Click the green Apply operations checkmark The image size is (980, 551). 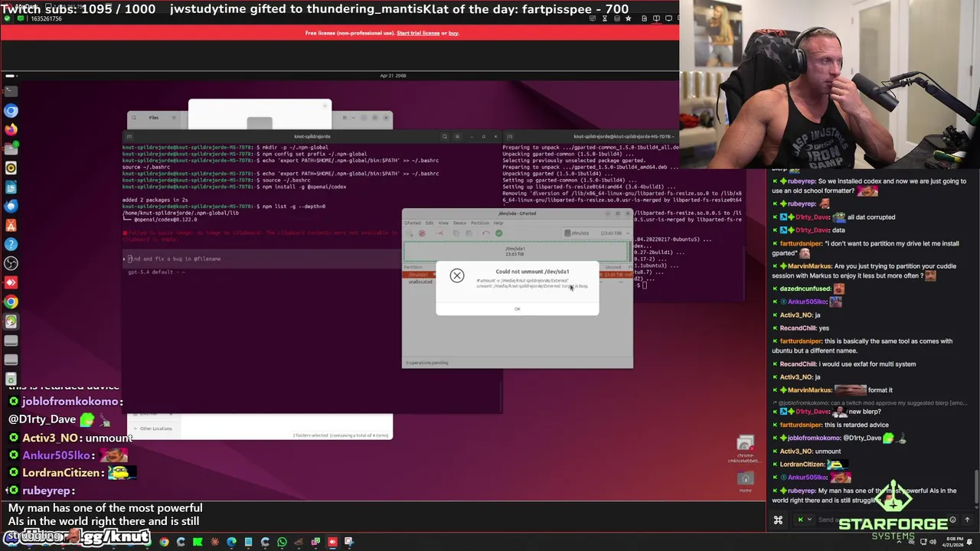coord(498,233)
